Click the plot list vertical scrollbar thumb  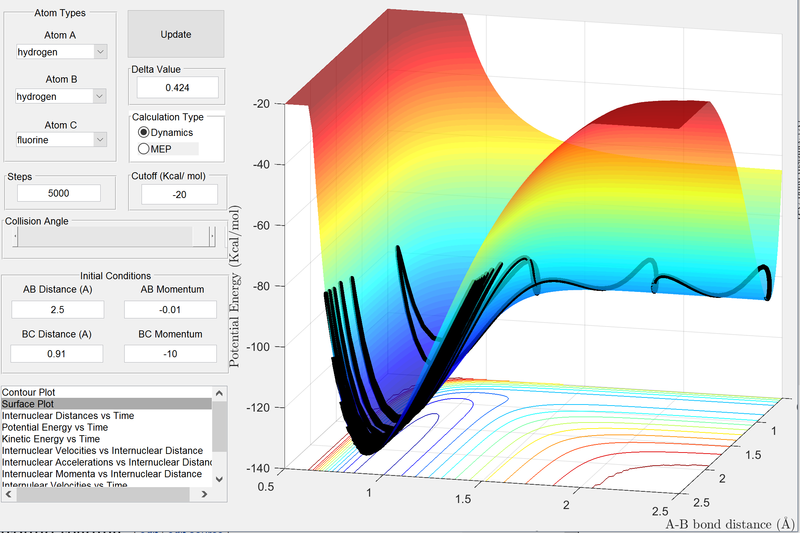(x=219, y=426)
